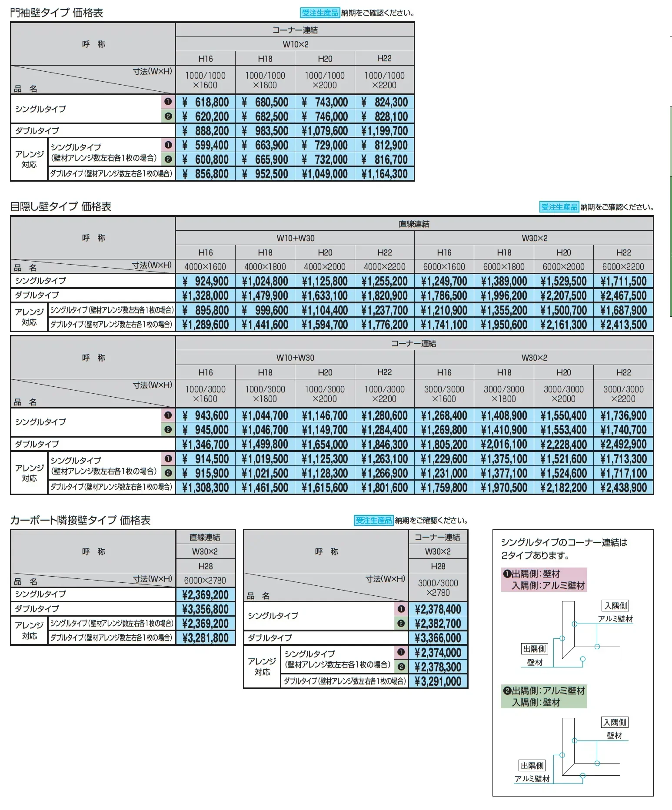Click the green ❷ marker in the 門袖壁 シングルタイプ row
The image size is (672, 810).
[168, 116]
